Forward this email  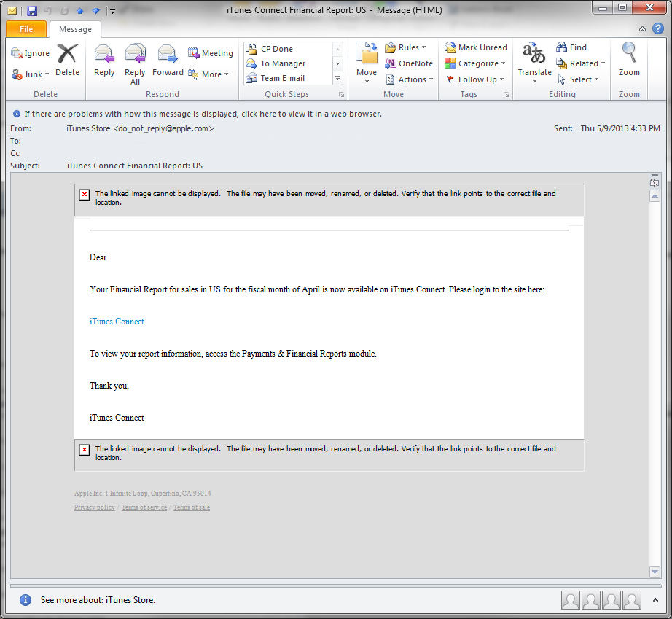[x=167, y=62]
